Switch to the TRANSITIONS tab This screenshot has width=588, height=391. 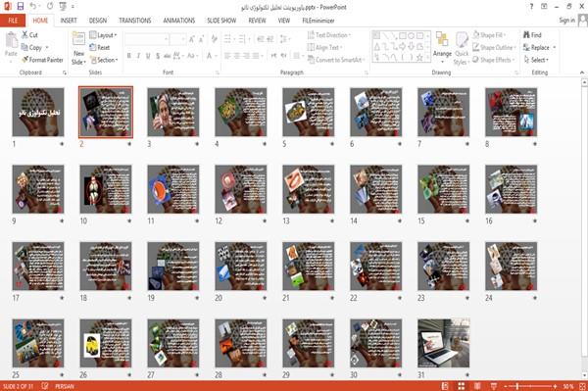135,21
